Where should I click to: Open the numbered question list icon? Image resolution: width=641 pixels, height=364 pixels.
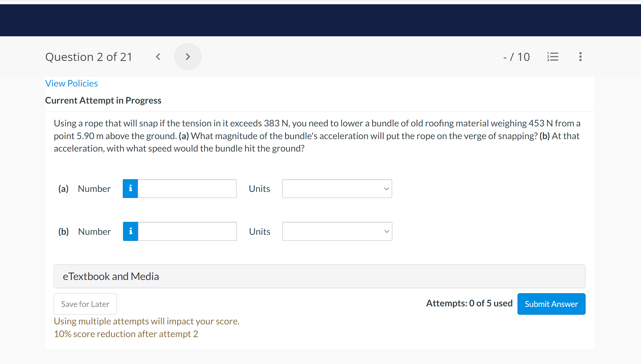coord(553,57)
